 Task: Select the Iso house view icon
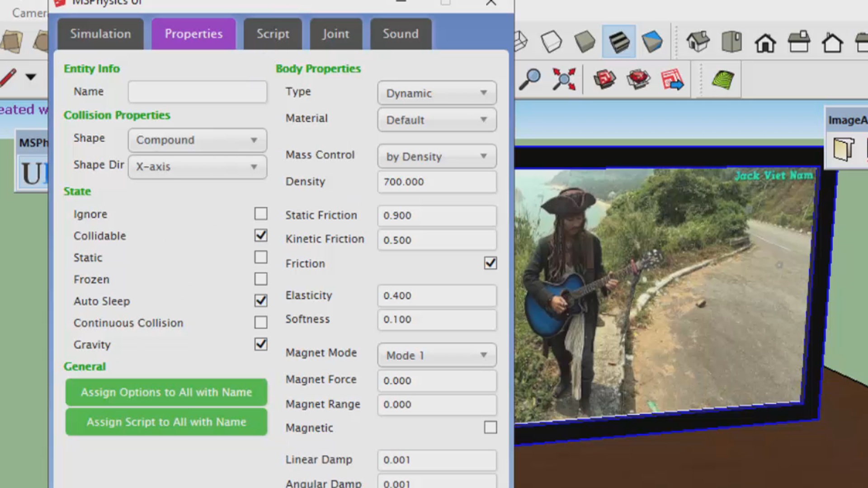(x=698, y=42)
